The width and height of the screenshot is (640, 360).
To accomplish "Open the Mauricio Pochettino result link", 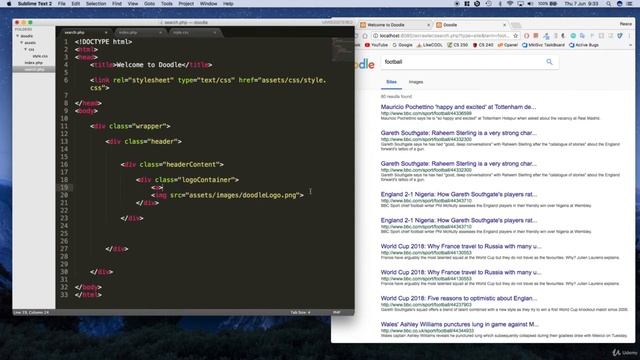I will tap(458, 107).
